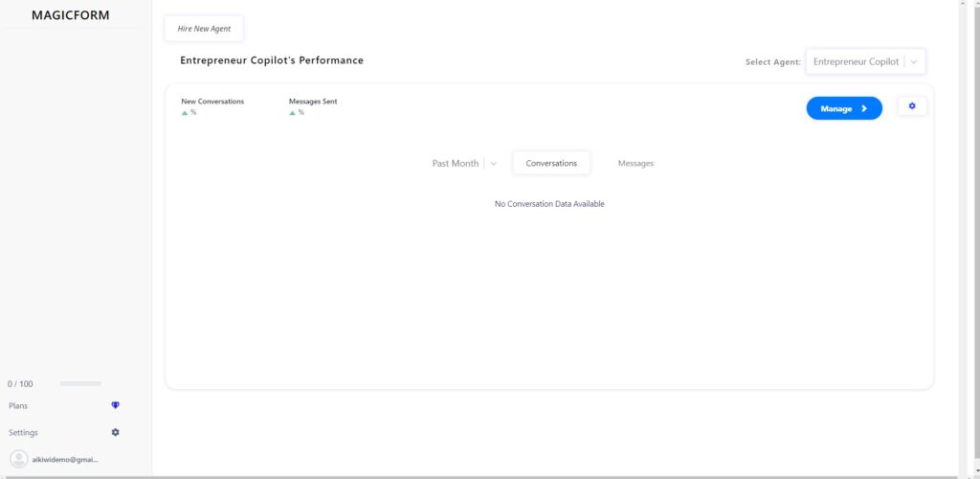Click the Hire New Agent button

point(204,29)
